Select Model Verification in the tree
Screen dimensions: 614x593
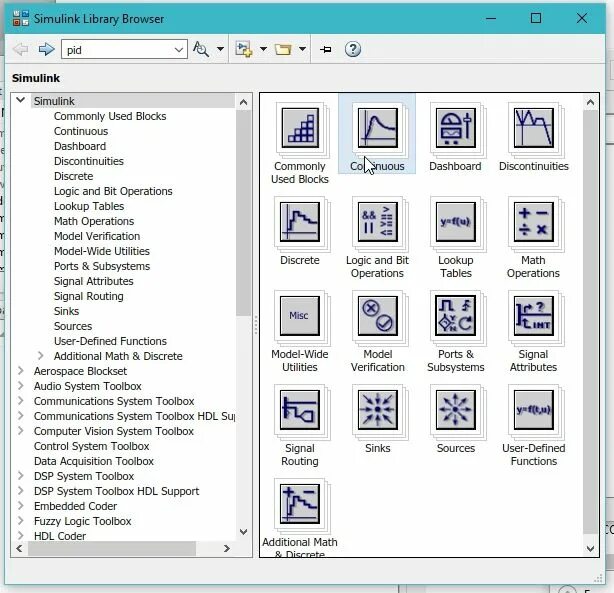[97, 236]
